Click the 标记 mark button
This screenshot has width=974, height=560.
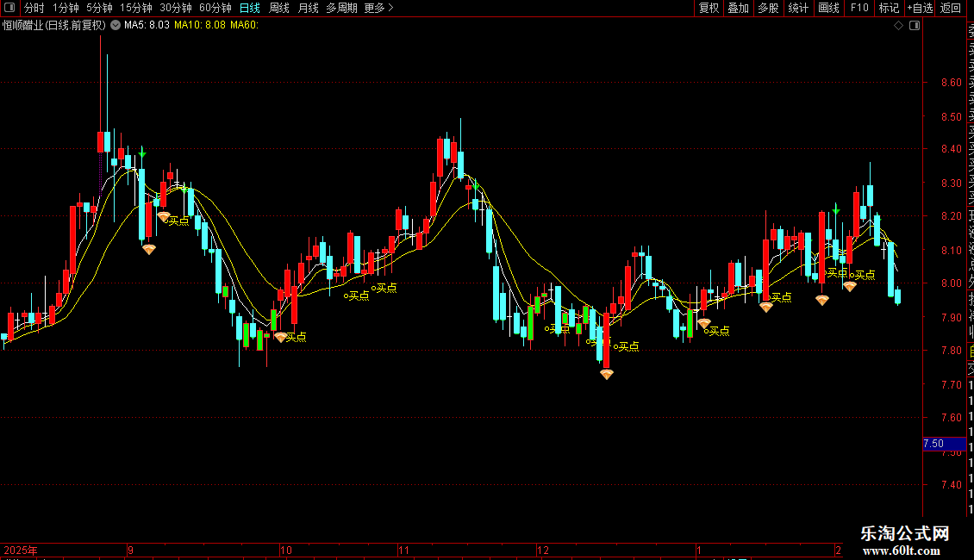point(889,8)
